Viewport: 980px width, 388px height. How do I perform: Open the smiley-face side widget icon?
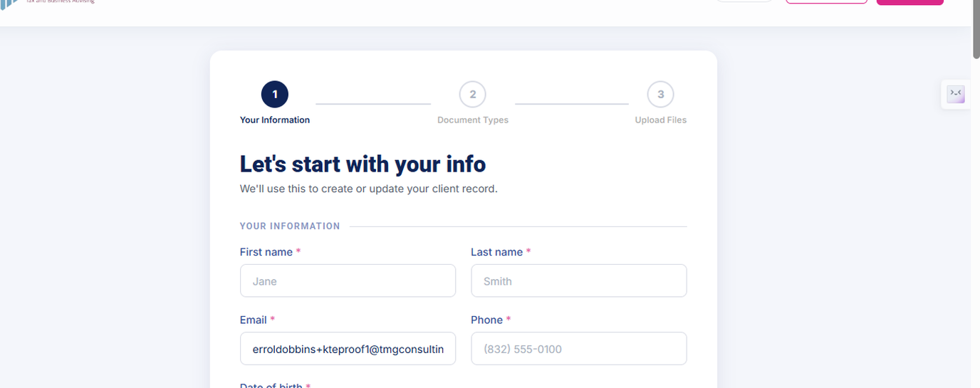coord(955,94)
